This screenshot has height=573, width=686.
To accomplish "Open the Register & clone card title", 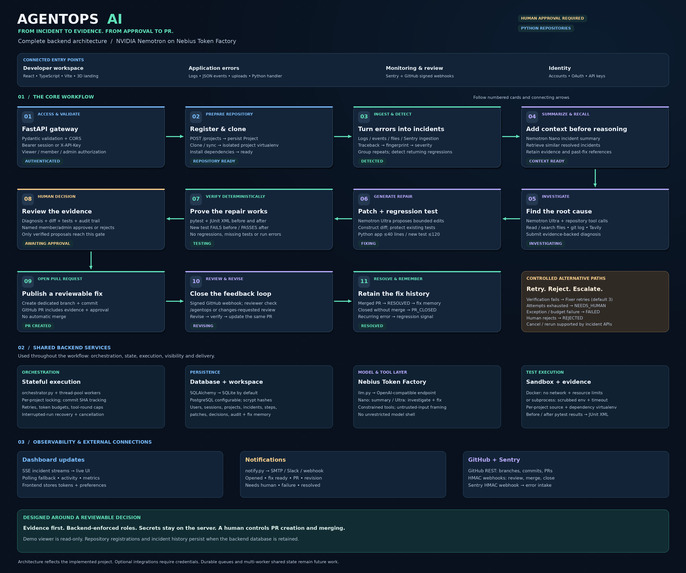I will (218, 129).
